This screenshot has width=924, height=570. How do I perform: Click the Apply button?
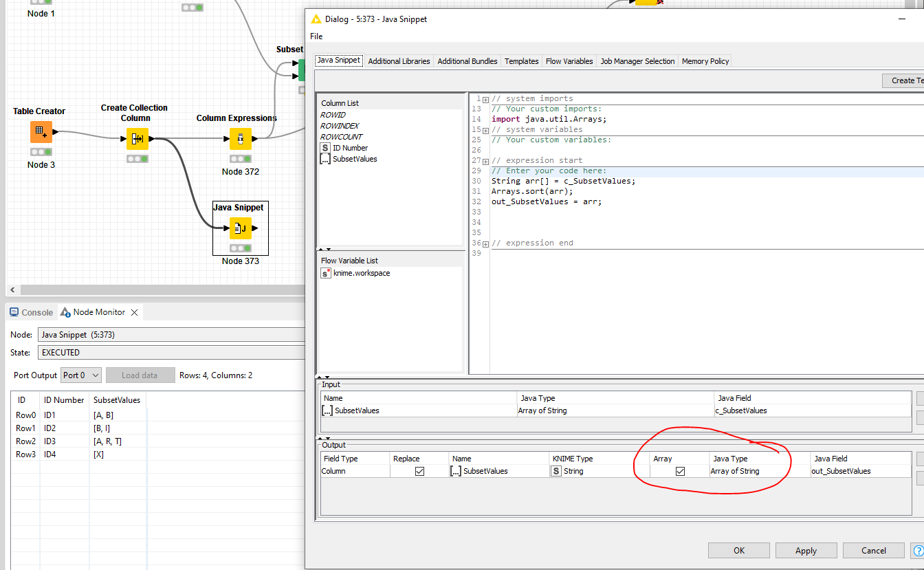coord(806,550)
